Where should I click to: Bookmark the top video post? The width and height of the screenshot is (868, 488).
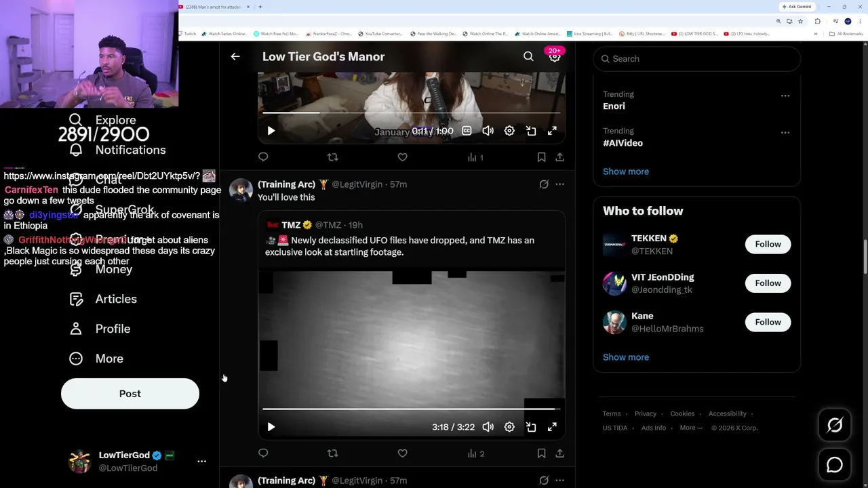(541, 157)
